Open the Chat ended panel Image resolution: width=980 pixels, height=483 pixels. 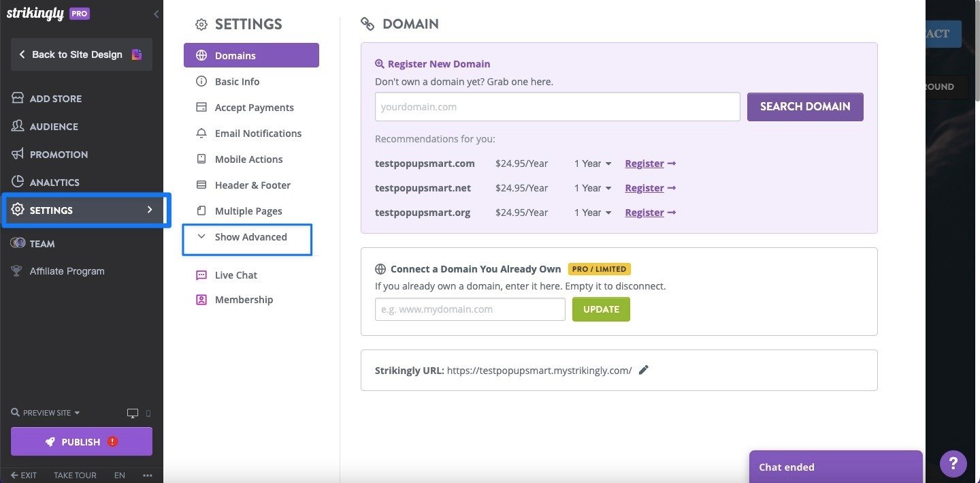tap(836, 467)
